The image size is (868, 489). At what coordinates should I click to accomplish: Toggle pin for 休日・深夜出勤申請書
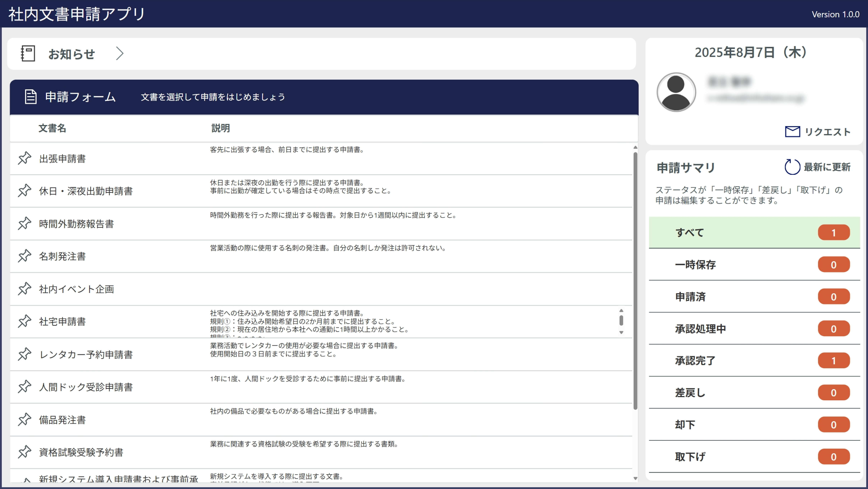click(x=25, y=191)
